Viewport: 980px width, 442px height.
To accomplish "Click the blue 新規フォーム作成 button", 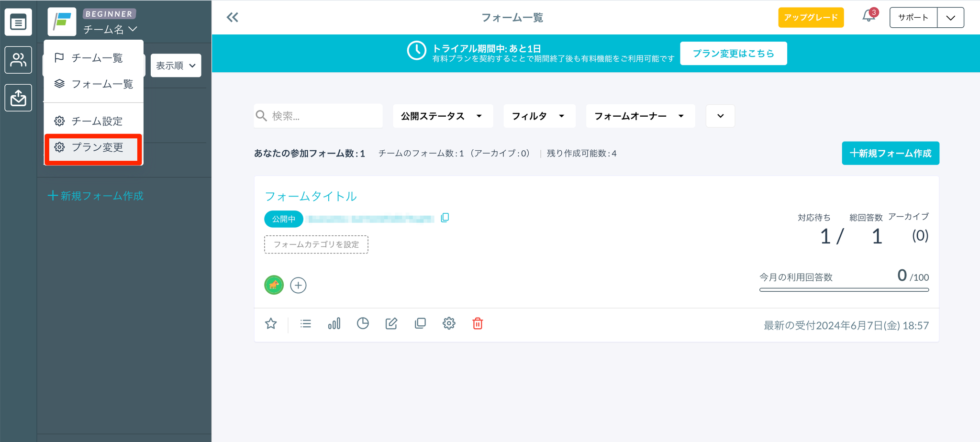I will (891, 153).
